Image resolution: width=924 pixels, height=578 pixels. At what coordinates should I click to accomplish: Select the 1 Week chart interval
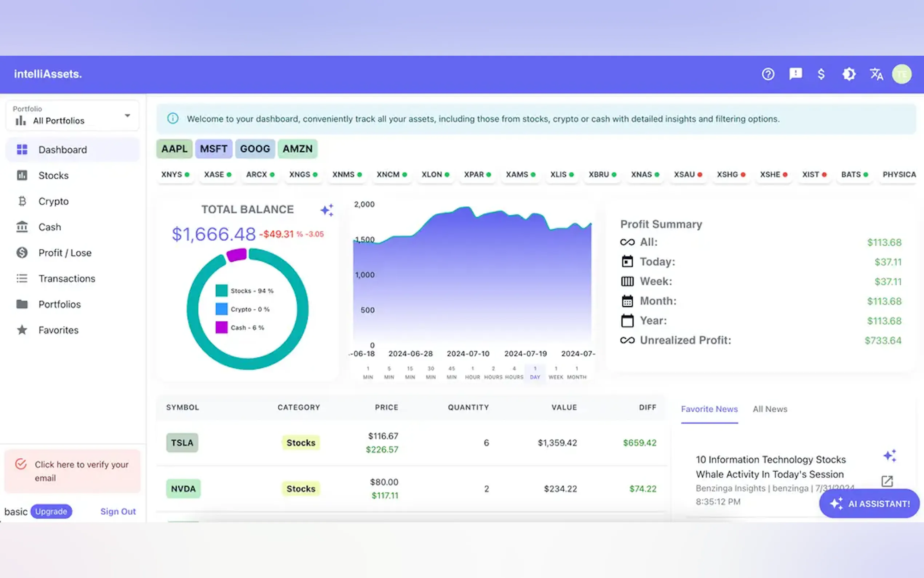[x=556, y=373]
